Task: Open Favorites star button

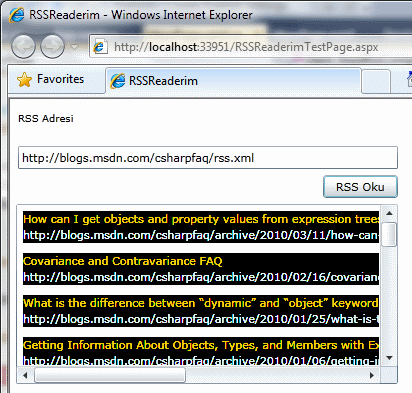Action: [x=51, y=79]
